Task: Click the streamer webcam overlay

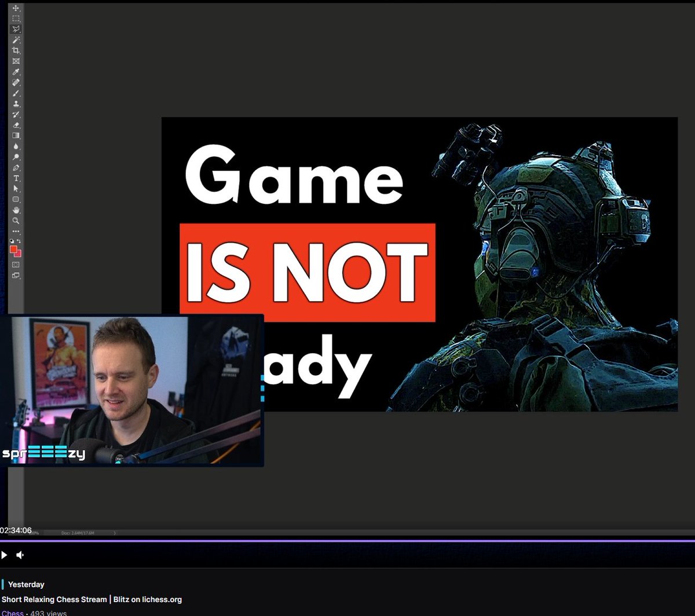Action: (x=131, y=390)
